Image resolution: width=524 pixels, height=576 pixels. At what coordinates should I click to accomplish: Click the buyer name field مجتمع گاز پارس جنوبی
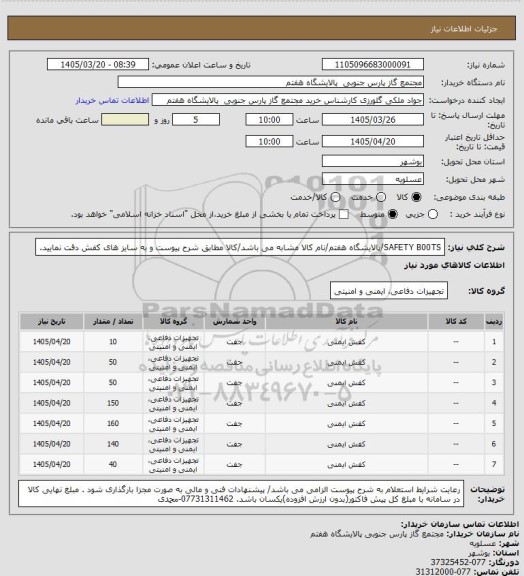(x=270, y=82)
